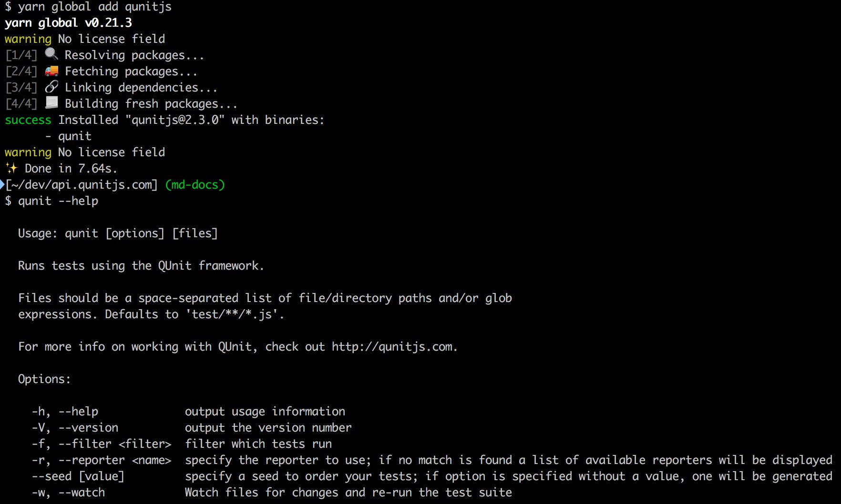
Task: Click the 'qunit --help' command text
Action: tap(58, 201)
